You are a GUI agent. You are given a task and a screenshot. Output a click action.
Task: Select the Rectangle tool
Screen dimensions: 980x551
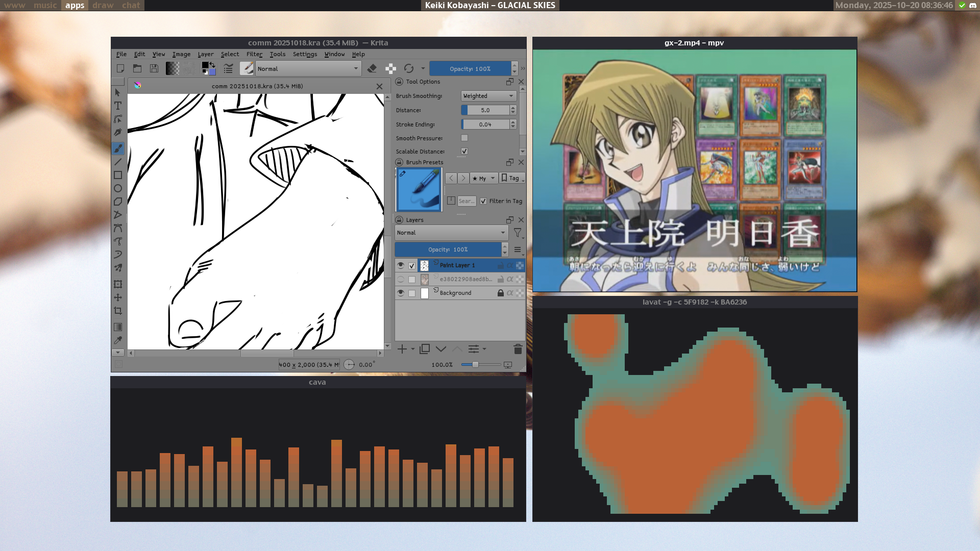point(118,175)
